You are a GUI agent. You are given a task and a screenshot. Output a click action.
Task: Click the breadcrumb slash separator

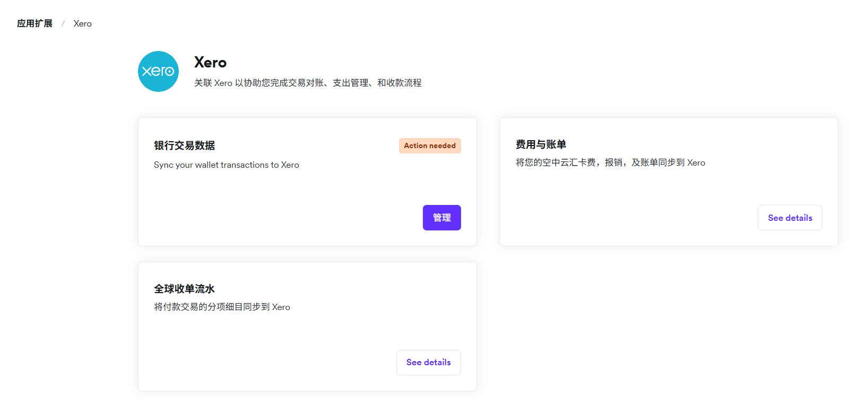(63, 23)
